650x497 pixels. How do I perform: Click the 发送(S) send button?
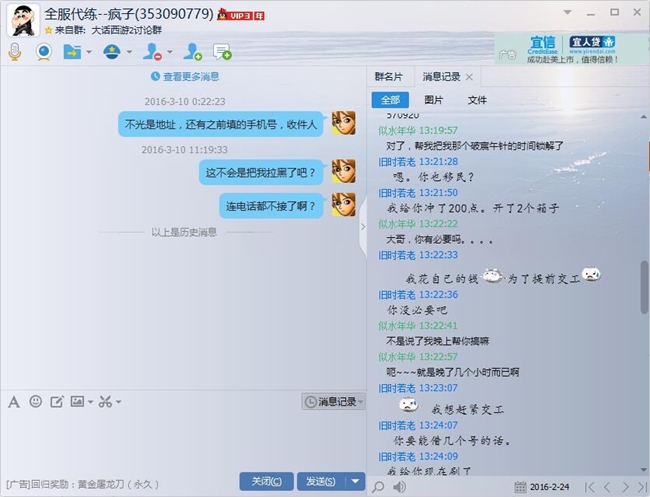click(320, 482)
